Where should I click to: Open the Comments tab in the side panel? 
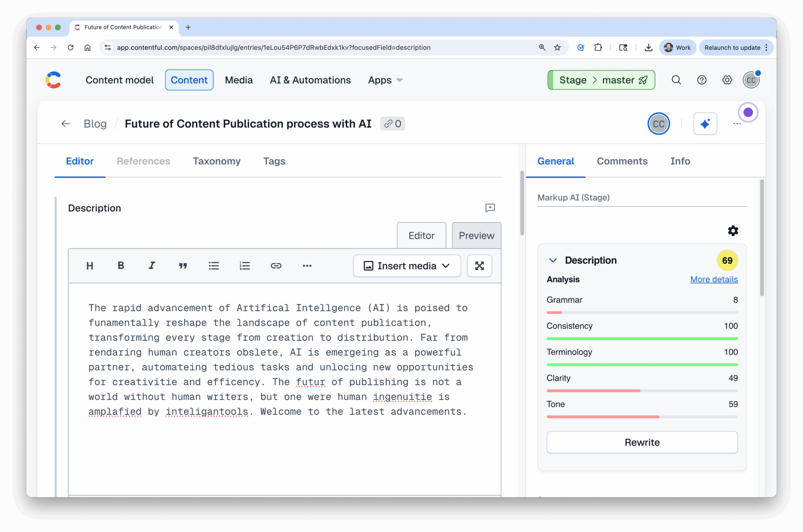tap(622, 161)
